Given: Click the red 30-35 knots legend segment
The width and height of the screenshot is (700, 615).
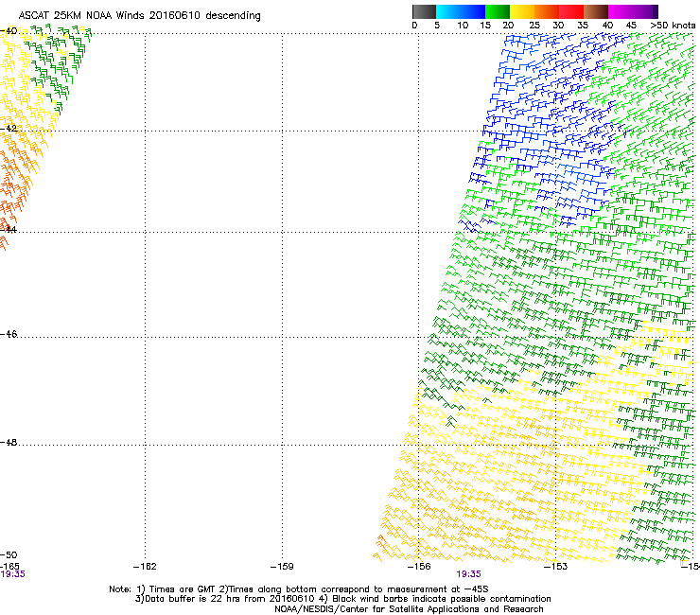Looking at the screenshot, I should [x=571, y=11].
